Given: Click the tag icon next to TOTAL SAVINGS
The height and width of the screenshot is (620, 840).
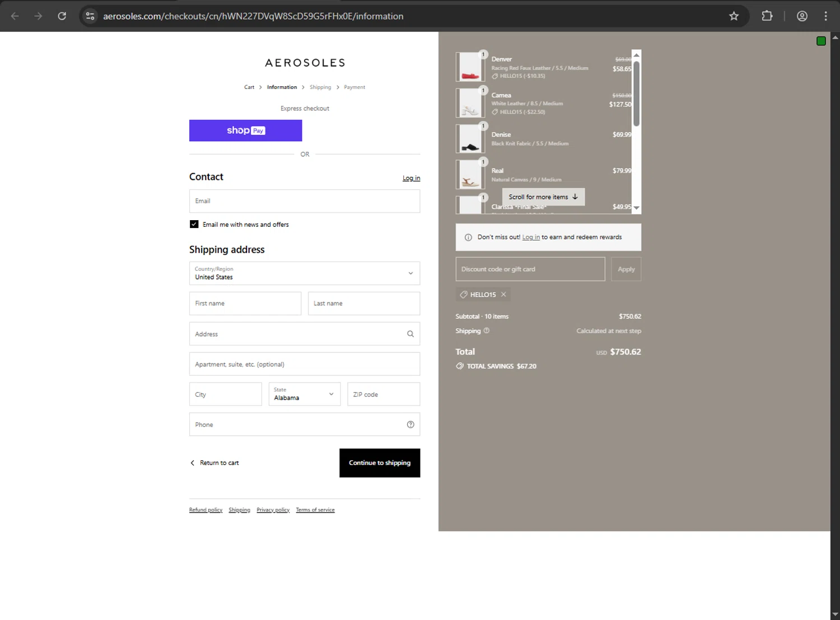Looking at the screenshot, I should tap(460, 366).
